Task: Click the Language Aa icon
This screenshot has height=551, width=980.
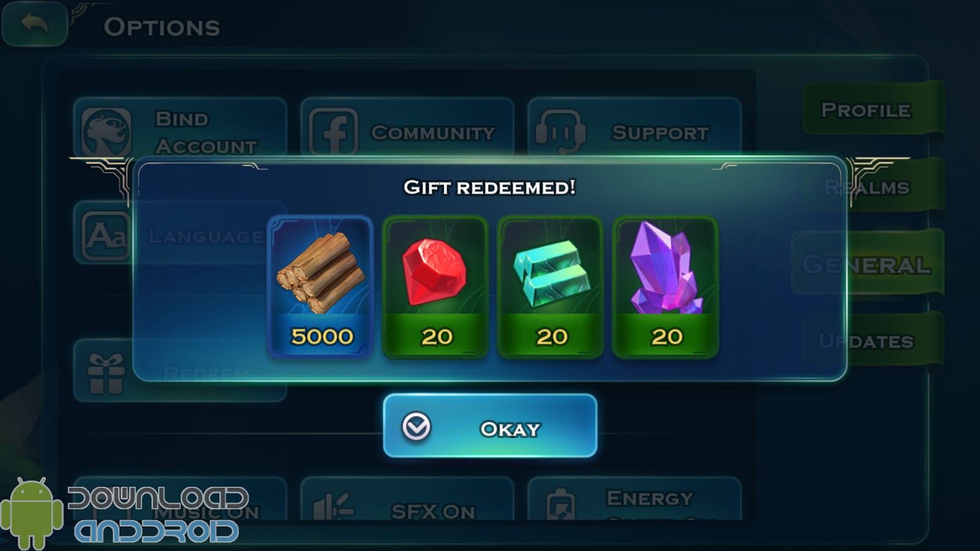Action: [106, 236]
